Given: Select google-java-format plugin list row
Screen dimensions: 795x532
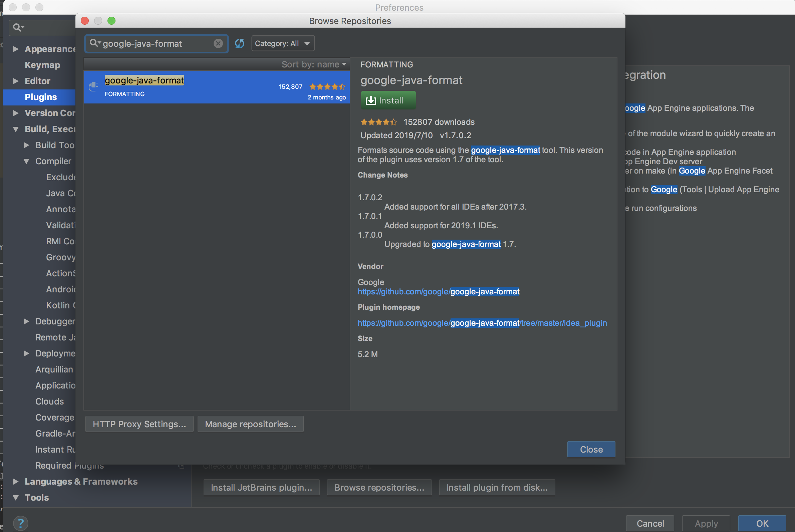Looking at the screenshot, I should (x=217, y=87).
